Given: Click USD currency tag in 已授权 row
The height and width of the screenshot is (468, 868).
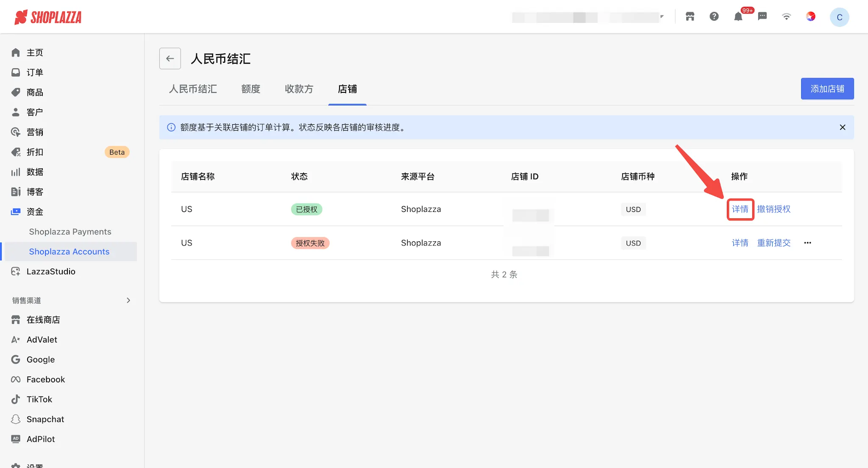Looking at the screenshot, I should (633, 209).
